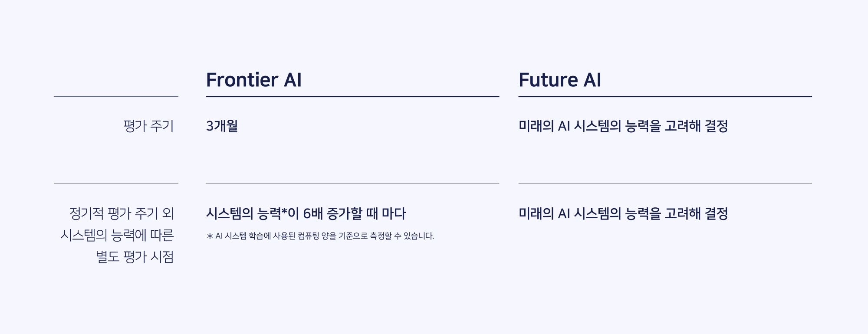
Task: Click the 시스템의 능력*이 6배 증가할 때 마다 text
Action: (x=306, y=213)
